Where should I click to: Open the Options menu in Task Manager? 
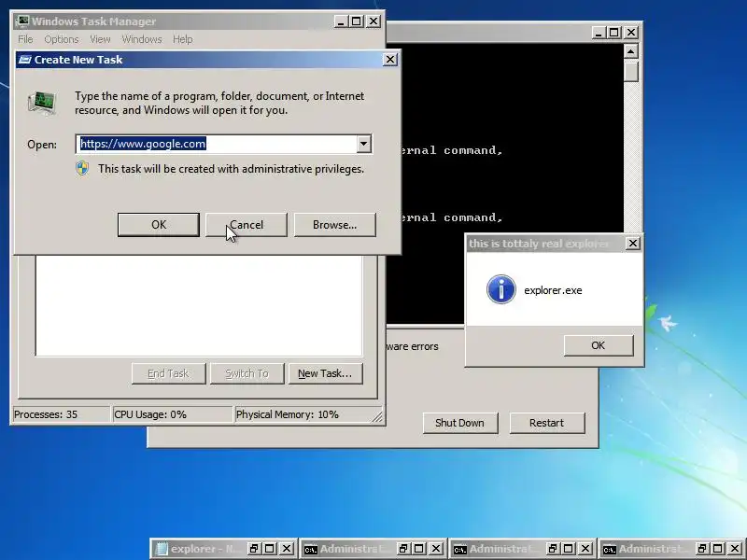coord(62,39)
